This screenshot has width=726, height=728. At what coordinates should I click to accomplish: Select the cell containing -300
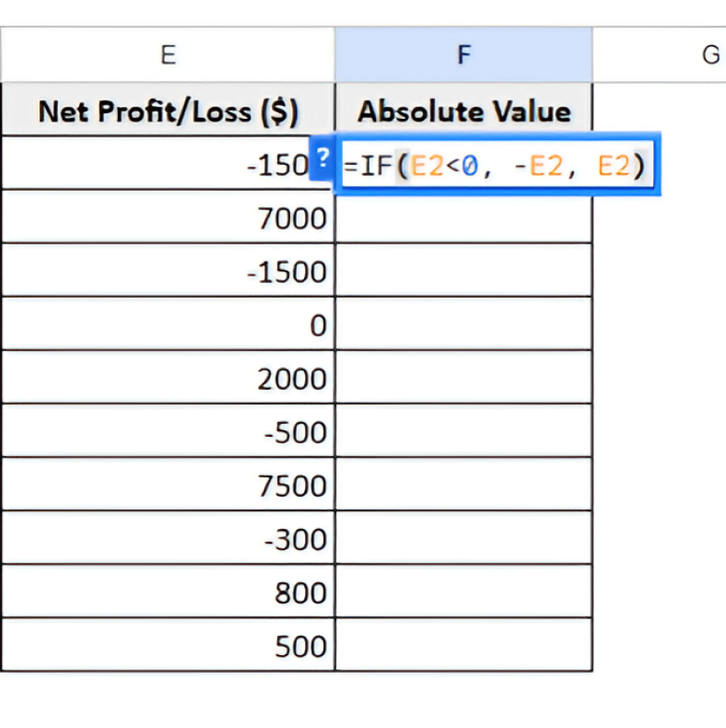point(168,539)
